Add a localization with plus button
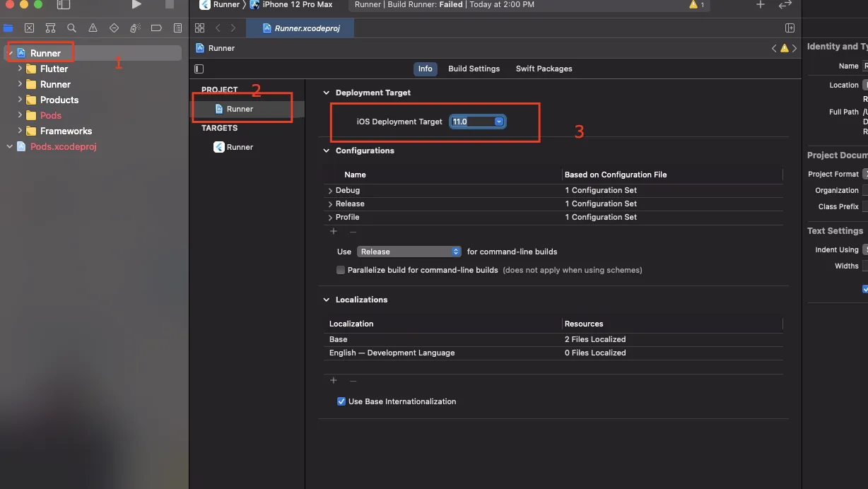Image resolution: width=868 pixels, height=489 pixels. (334, 380)
